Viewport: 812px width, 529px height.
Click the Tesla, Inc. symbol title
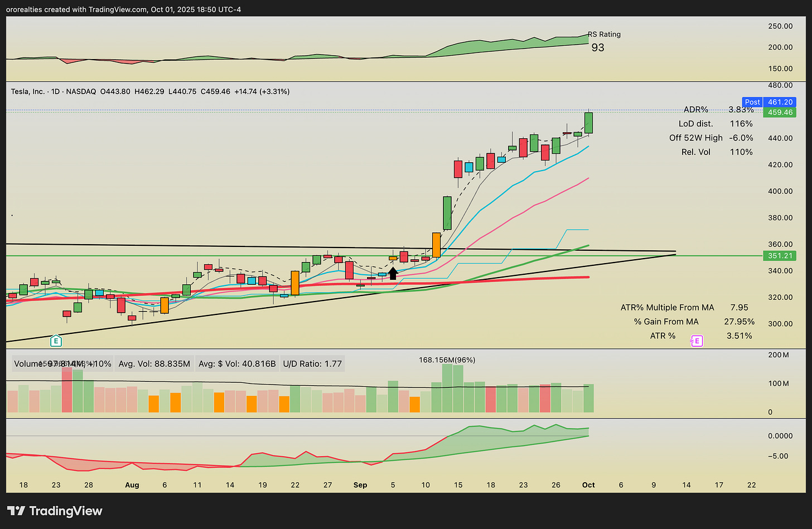click(x=28, y=91)
